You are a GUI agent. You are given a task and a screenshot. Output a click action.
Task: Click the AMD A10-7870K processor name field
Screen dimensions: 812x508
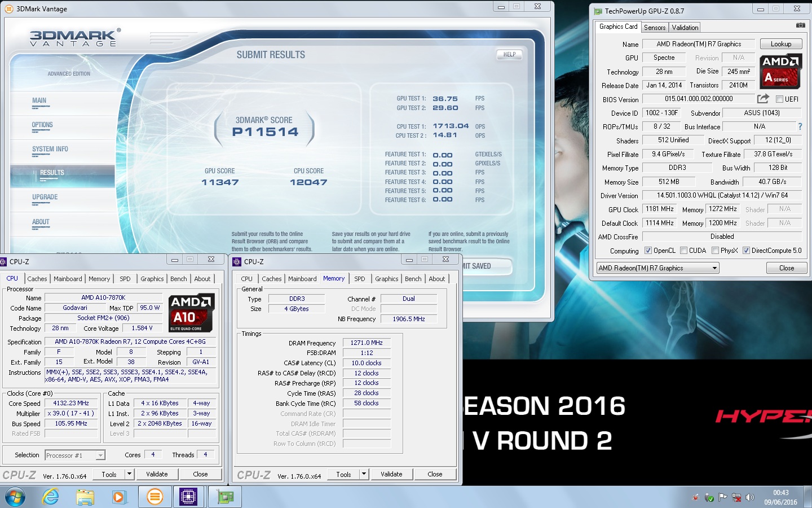tap(104, 297)
